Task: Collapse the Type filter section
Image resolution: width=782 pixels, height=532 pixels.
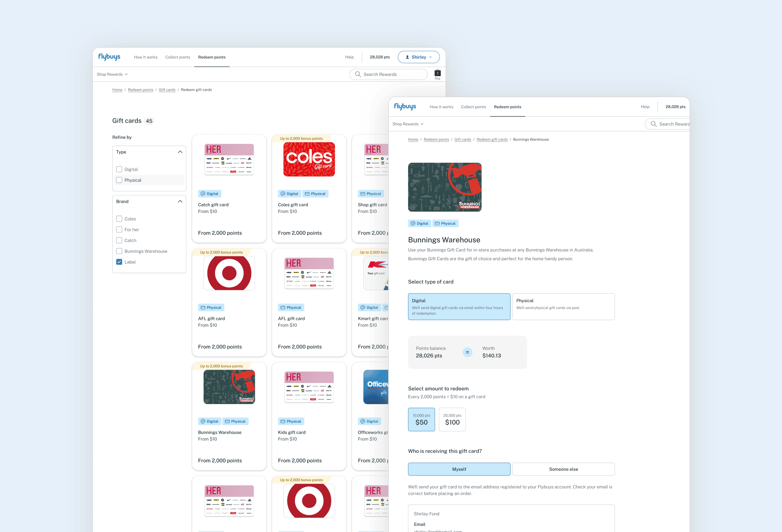Action: pos(180,152)
